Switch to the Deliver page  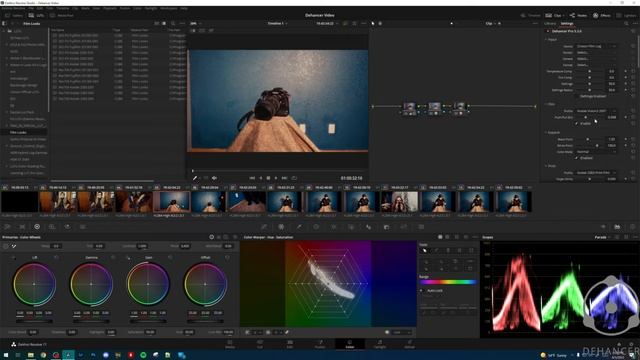(x=409, y=344)
